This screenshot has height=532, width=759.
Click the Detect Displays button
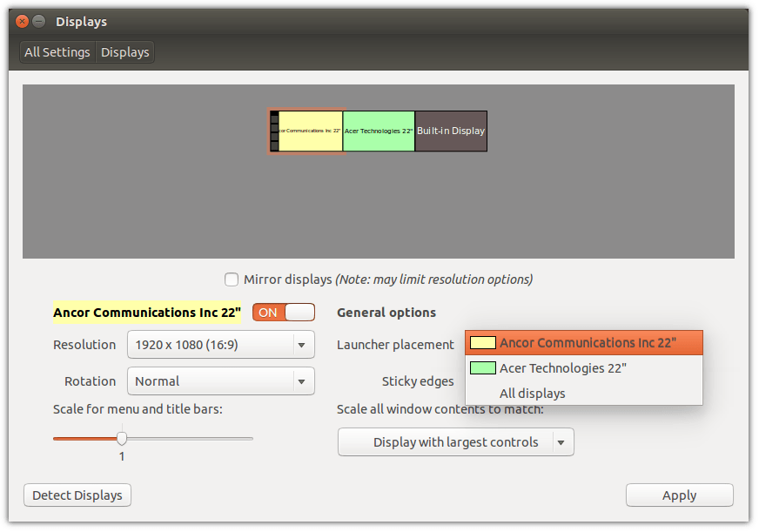pyautogui.click(x=77, y=495)
